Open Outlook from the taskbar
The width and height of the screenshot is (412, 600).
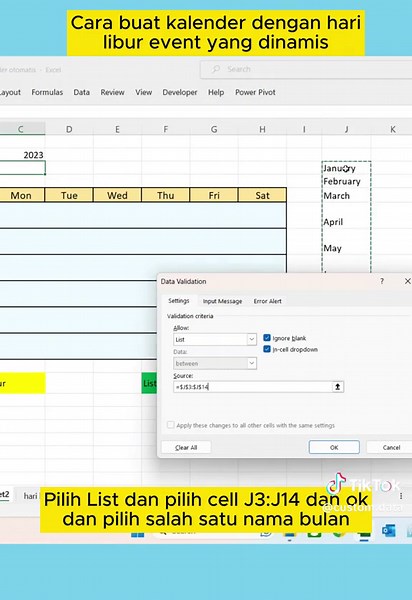(x=388, y=530)
